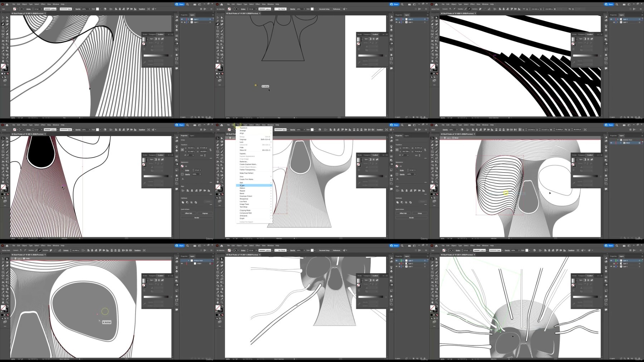The image size is (644, 362).
Task: Click the Offset Path button in the center window
Action: click(x=403, y=213)
